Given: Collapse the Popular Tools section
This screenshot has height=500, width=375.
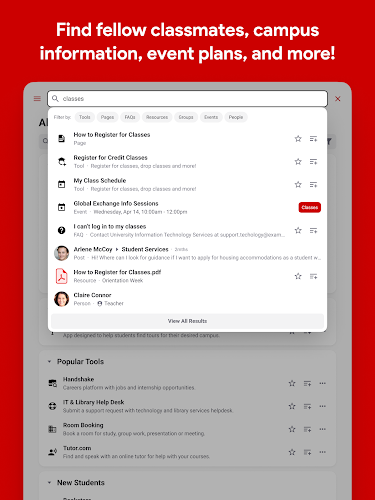Looking at the screenshot, I should (49, 362).
